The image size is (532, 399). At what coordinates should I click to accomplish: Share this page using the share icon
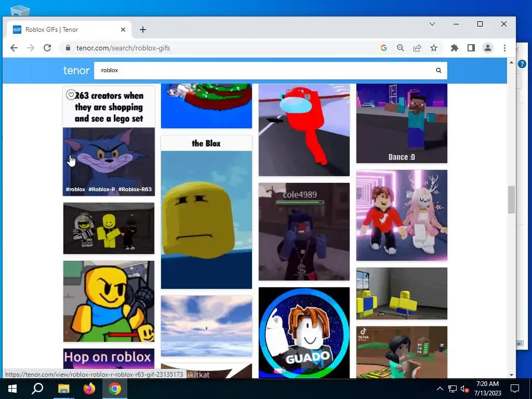click(x=417, y=48)
